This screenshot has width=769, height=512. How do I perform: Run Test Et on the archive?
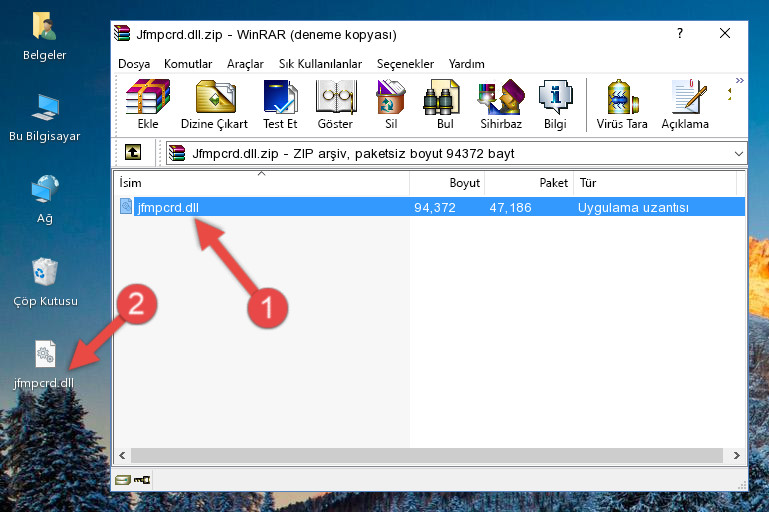click(280, 104)
